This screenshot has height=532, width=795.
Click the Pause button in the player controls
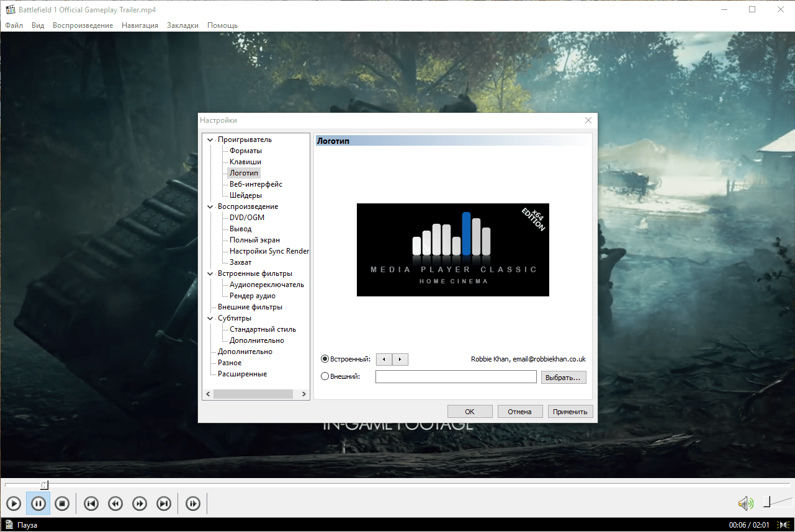click(x=38, y=503)
